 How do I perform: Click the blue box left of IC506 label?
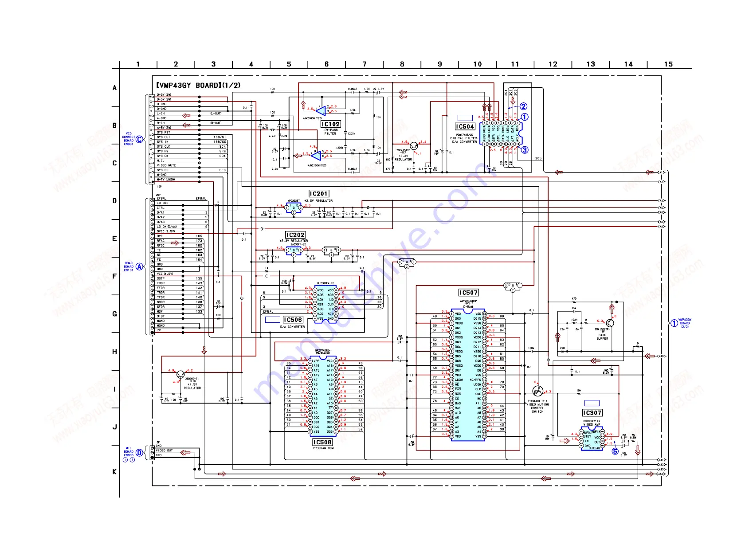tap(272, 320)
